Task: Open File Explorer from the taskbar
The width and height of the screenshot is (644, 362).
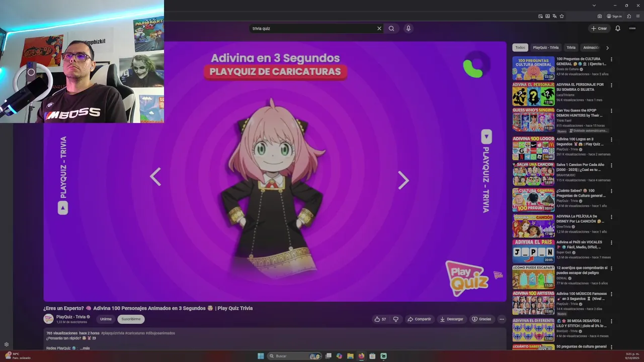Action: pyautogui.click(x=350, y=356)
